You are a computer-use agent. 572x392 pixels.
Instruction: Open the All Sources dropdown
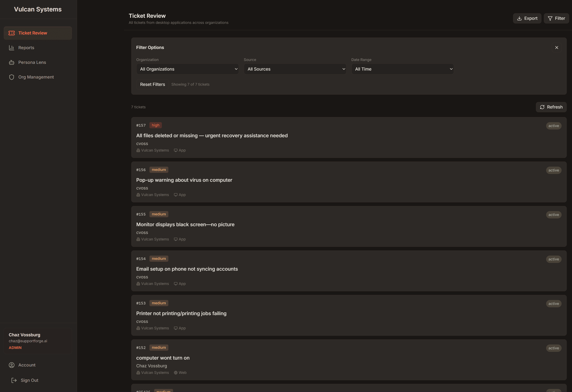295,69
